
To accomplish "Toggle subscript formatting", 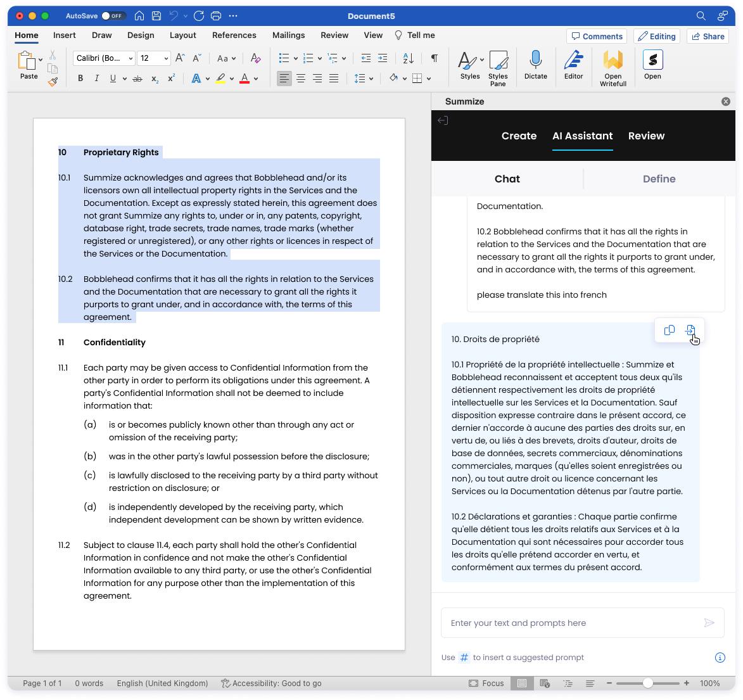I will pos(155,79).
